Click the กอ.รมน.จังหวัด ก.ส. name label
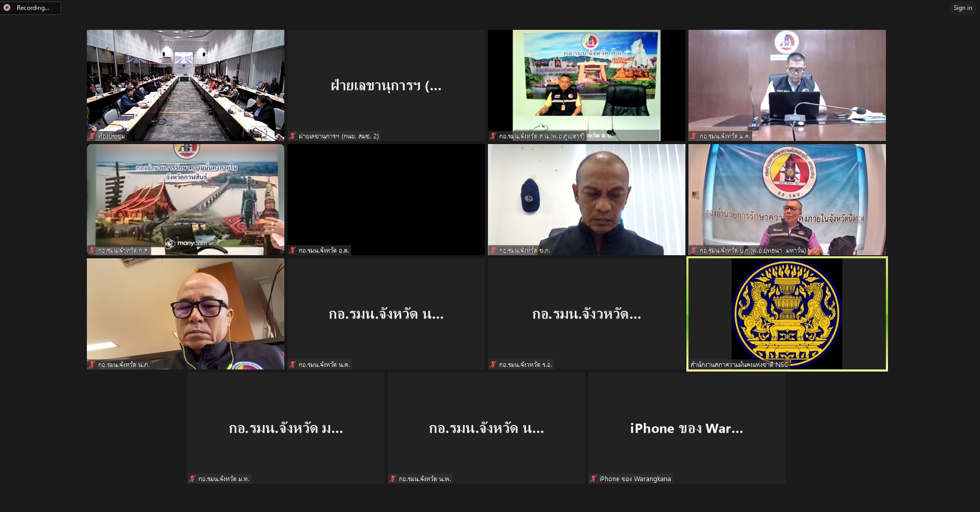The image size is (980, 512). coord(123,251)
